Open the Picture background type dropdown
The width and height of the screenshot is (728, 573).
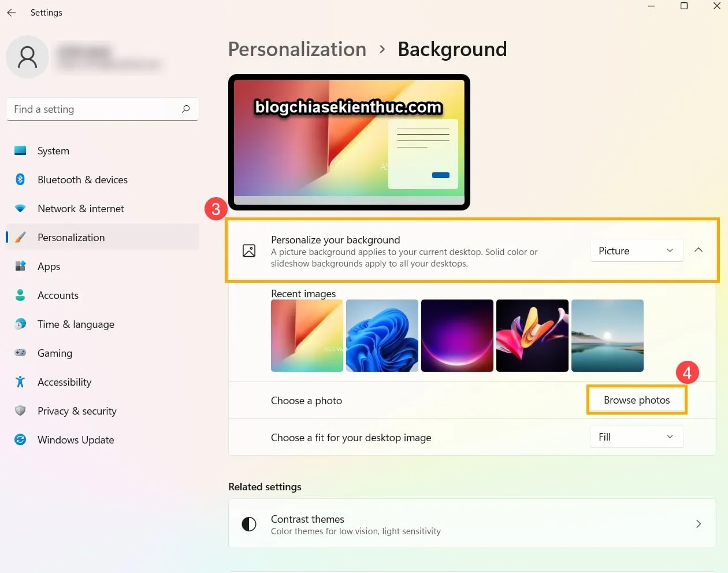636,251
